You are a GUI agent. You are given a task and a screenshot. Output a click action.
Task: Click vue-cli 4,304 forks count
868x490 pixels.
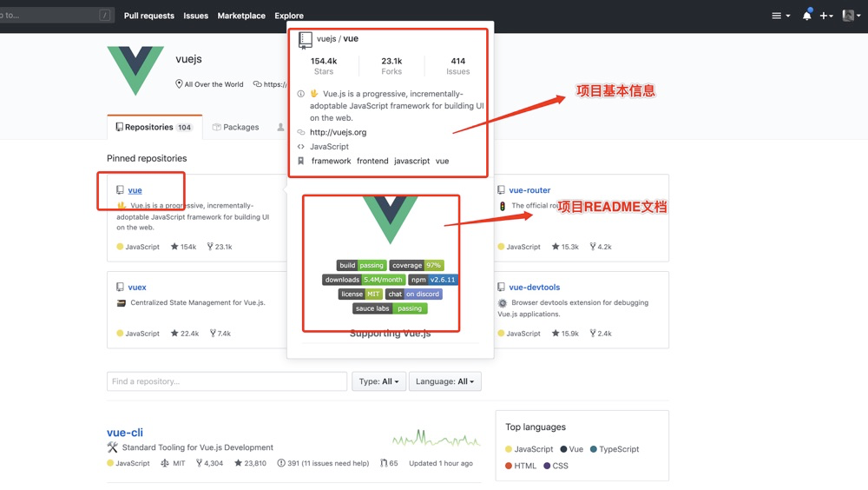click(209, 463)
